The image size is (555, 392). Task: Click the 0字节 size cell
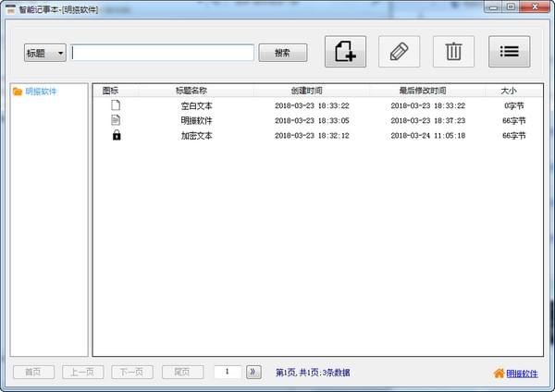point(514,105)
